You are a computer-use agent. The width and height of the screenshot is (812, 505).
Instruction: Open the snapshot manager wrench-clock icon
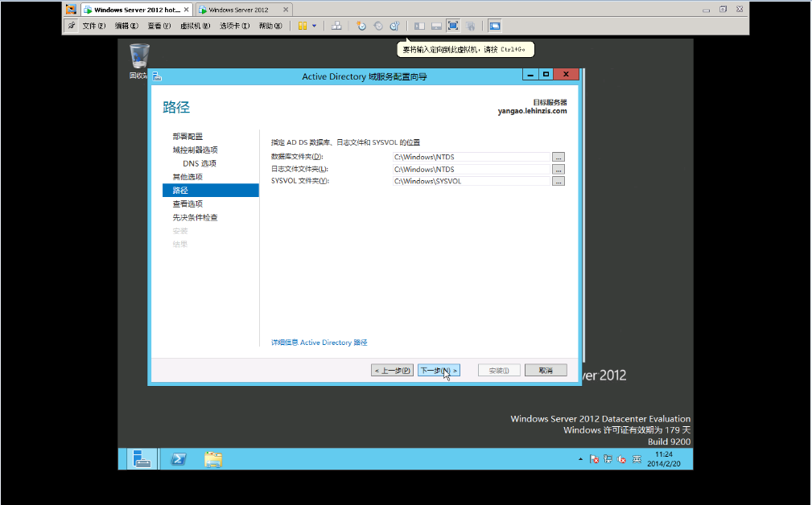pyautogui.click(x=395, y=26)
